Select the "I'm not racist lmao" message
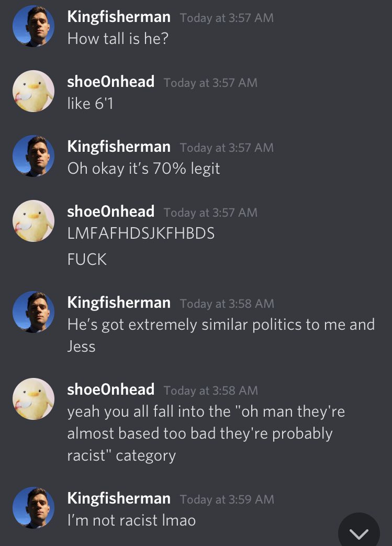The height and width of the screenshot is (546, 392). [x=131, y=520]
